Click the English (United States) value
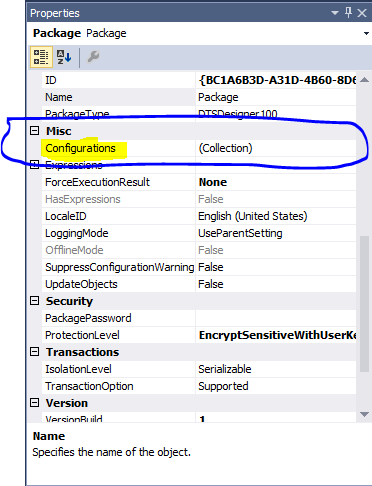Screen dimensions: 372x486 click(x=253, y=216)
